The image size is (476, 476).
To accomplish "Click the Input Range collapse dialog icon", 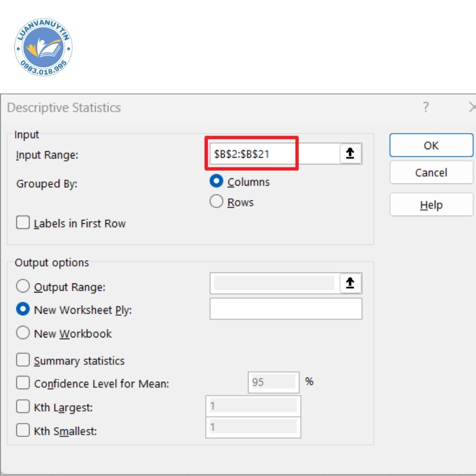I will coord(350,154).
